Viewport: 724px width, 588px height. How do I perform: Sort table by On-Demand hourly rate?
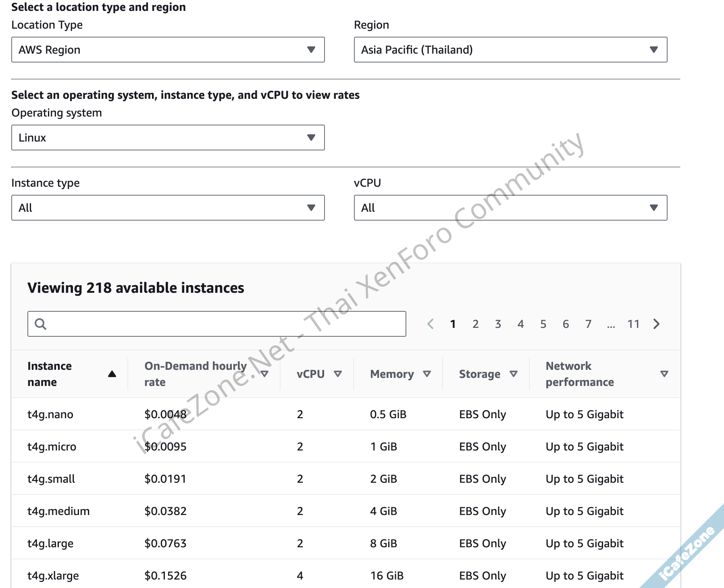point(264,374)
